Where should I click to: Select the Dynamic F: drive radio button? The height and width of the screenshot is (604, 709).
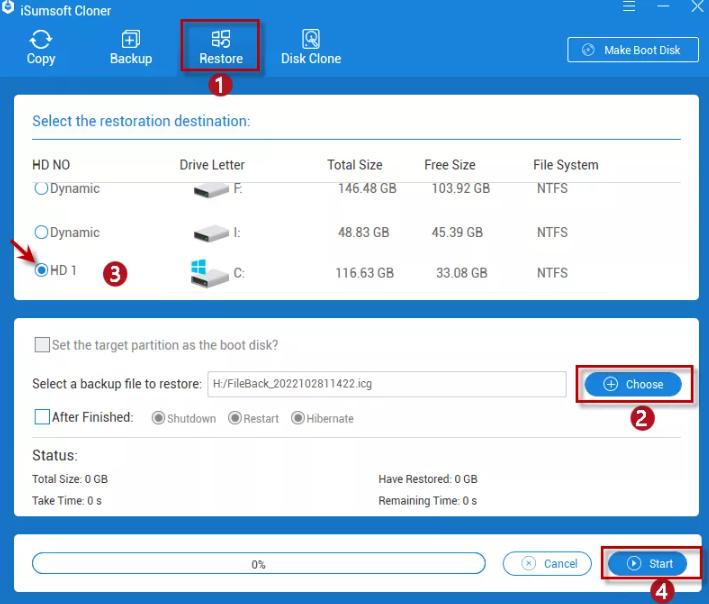click(x=41, y=188)
